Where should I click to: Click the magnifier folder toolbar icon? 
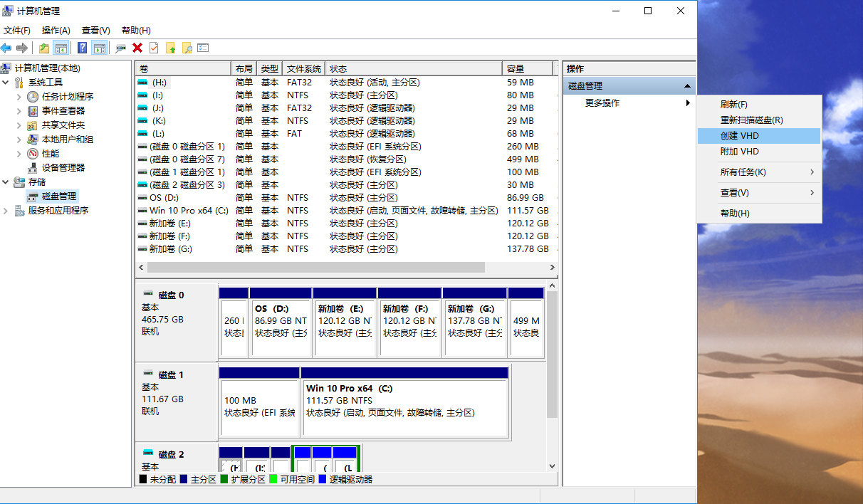pos(187,48)
